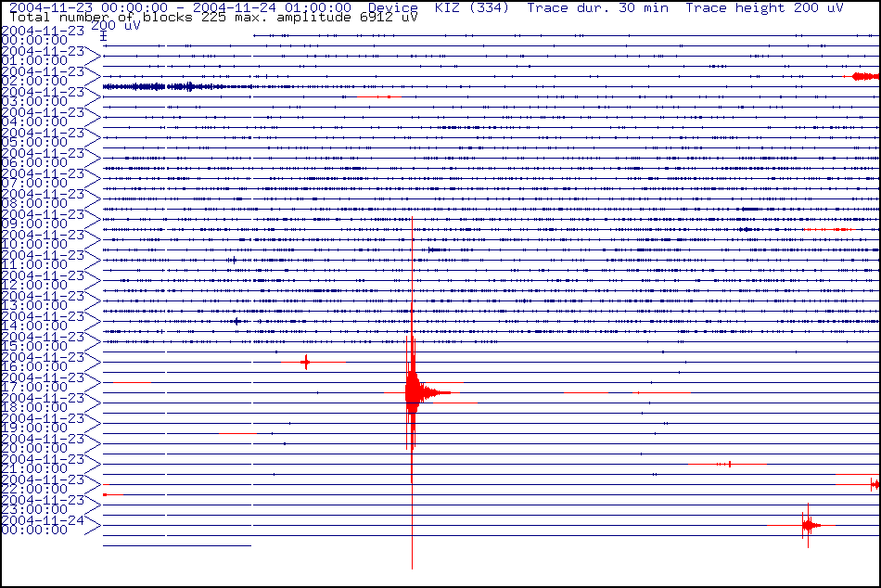Viewport: 881px width, 588px height.
Task: Select the 2004-11-23 19:00:00 time label
Action: 43,423
